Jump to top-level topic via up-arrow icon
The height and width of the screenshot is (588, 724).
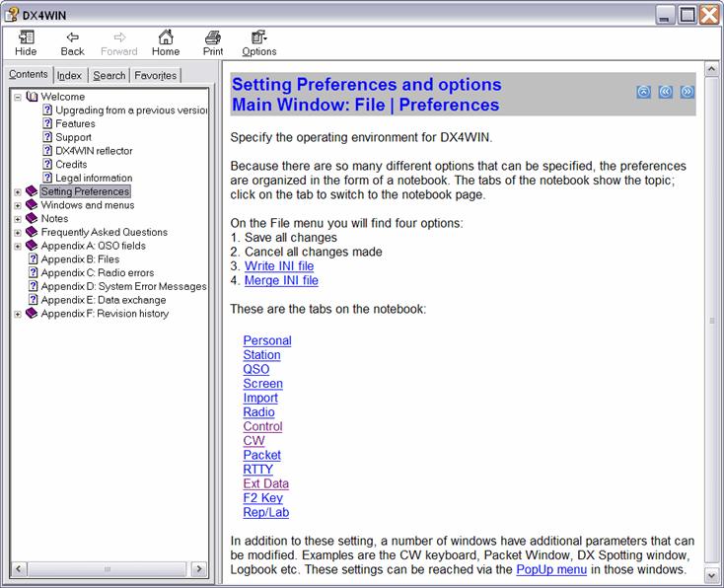click(644, 92)
